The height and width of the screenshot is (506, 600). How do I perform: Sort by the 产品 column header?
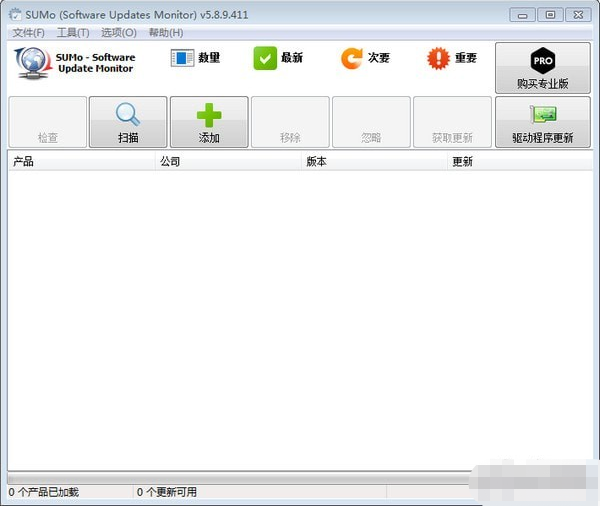tap(82, 162)
